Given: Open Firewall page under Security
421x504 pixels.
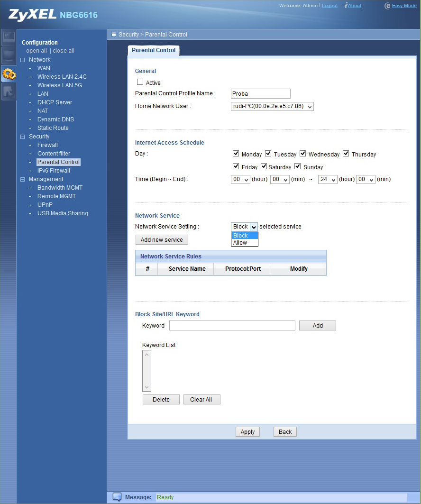Looking at the screenshot, I should [47, 145].
